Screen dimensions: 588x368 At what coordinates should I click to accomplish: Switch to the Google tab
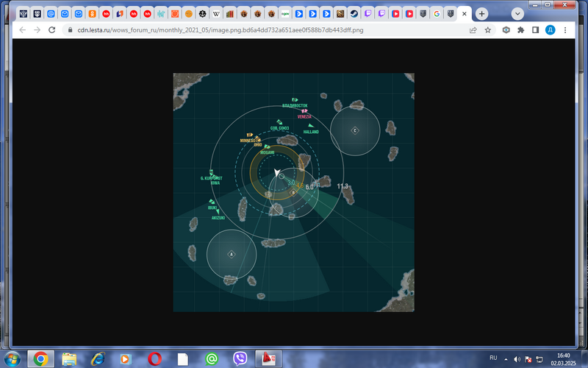[437, 14]
